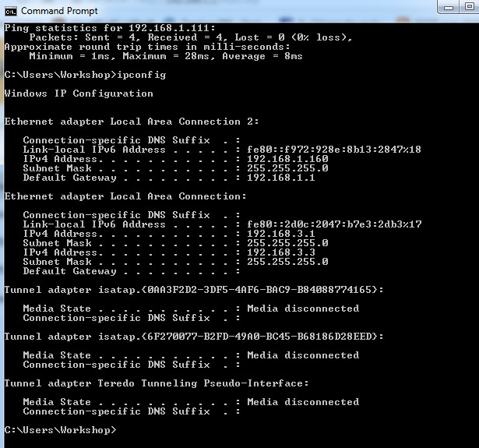
Task: Click IPv6 address fe80::2d0c:2047:b7e3:2db3%17
Action: click(334, 224)
